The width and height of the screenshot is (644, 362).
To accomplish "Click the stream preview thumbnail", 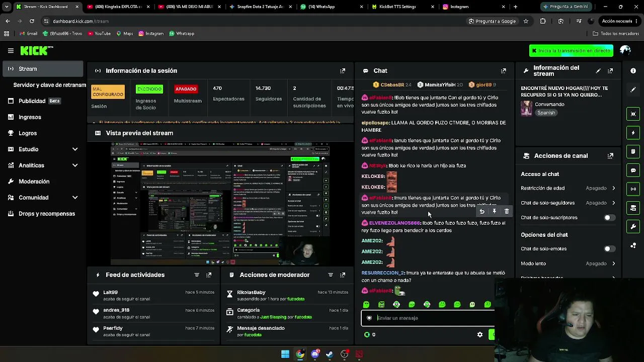I will point(220,203).
